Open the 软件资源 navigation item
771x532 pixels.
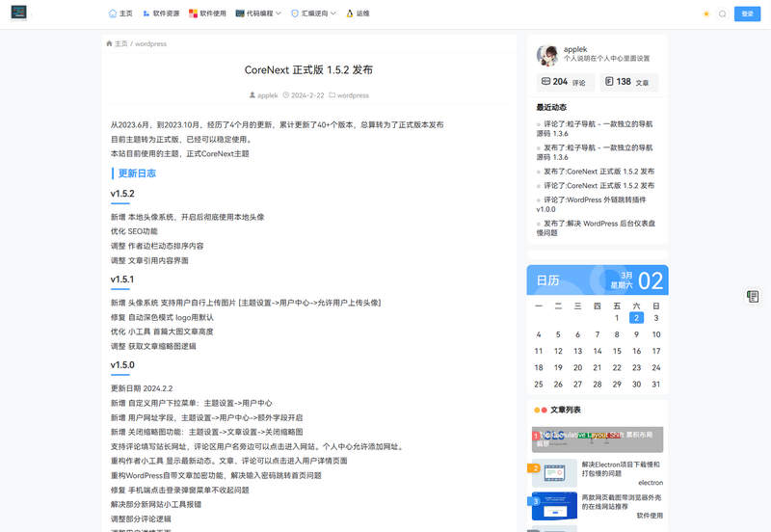click(x=161, y=13)
